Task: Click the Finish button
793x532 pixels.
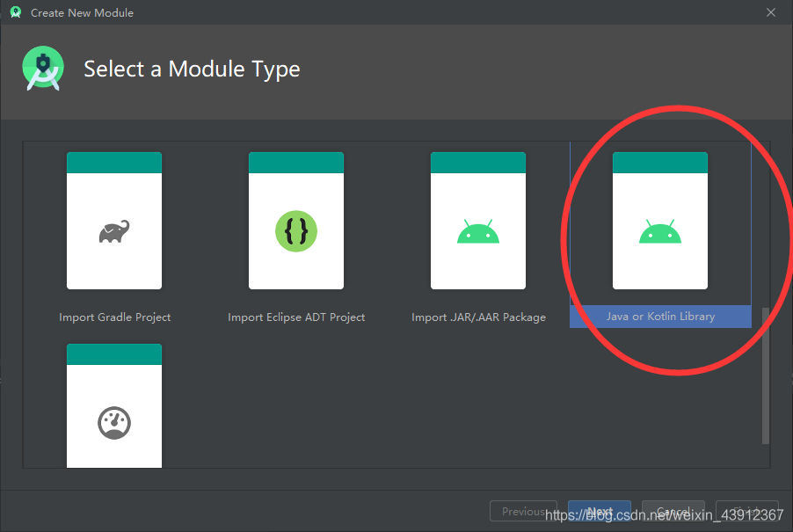Action: tap(747, 511)
